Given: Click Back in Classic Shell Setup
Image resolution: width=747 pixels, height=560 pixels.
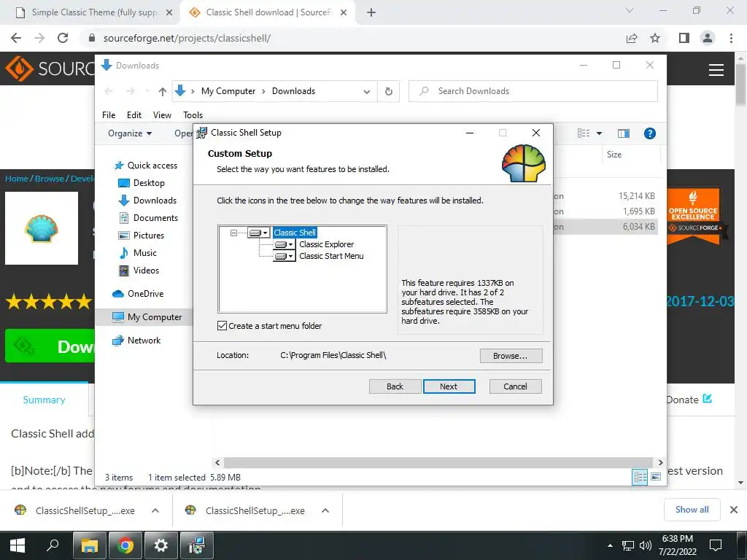Looking at the screenshot, I should coord(395,386).
